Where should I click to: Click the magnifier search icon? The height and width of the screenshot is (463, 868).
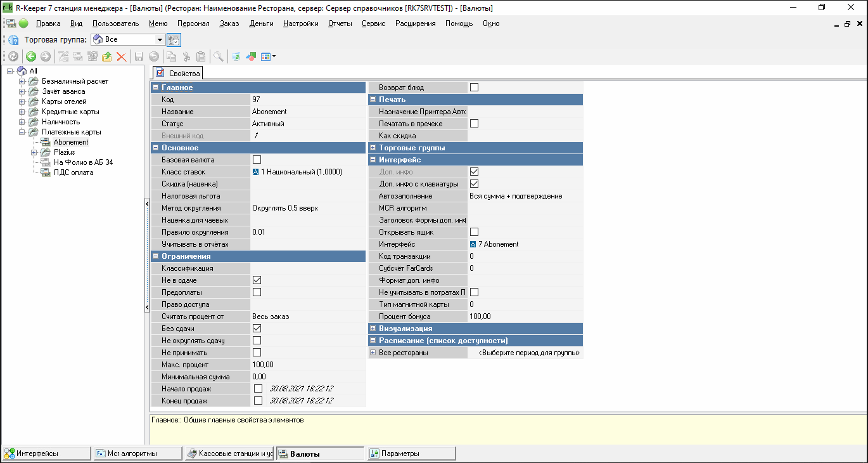pos(218,56)
